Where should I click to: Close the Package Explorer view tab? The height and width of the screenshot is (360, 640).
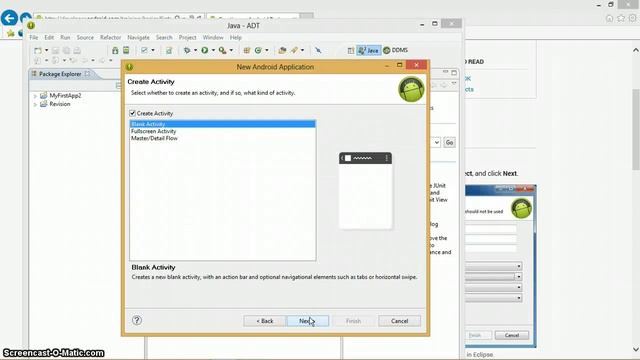coord(87,74)
